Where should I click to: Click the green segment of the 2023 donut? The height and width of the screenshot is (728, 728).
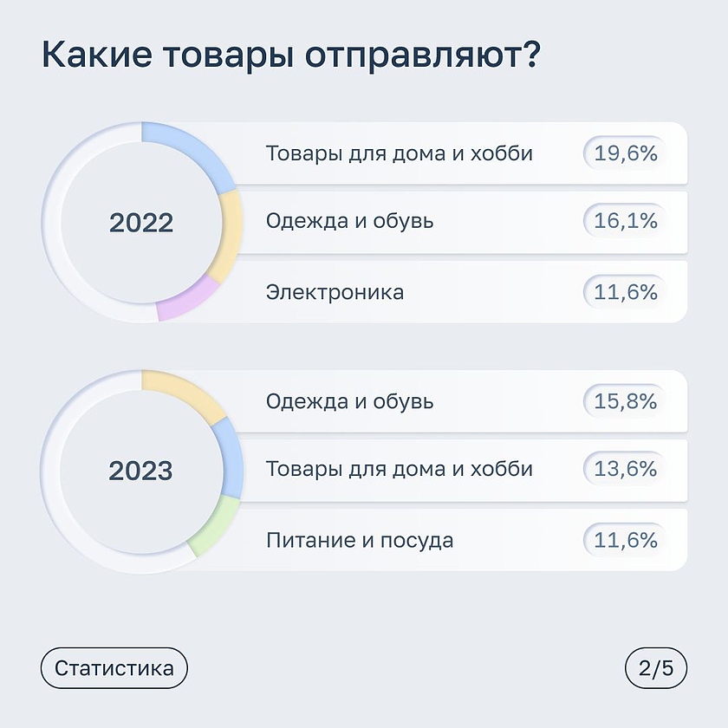pos(212,529)
